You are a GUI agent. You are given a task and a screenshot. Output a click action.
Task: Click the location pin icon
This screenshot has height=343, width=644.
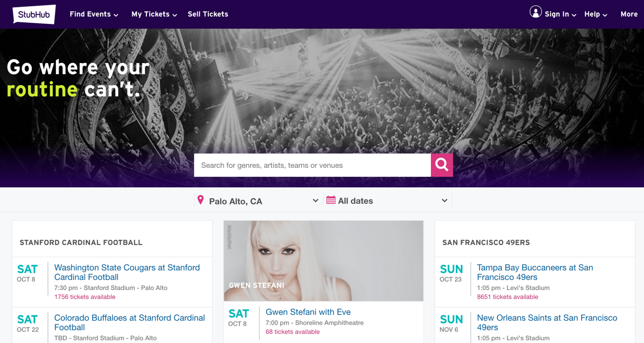pyautogui.click(x=200, y=200)
